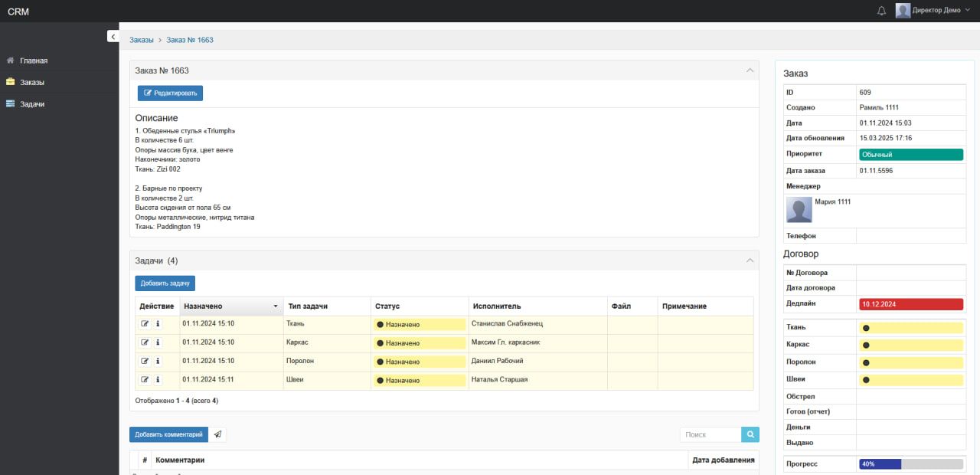Select executor Максим Гл. каркасник

(506, 342)
